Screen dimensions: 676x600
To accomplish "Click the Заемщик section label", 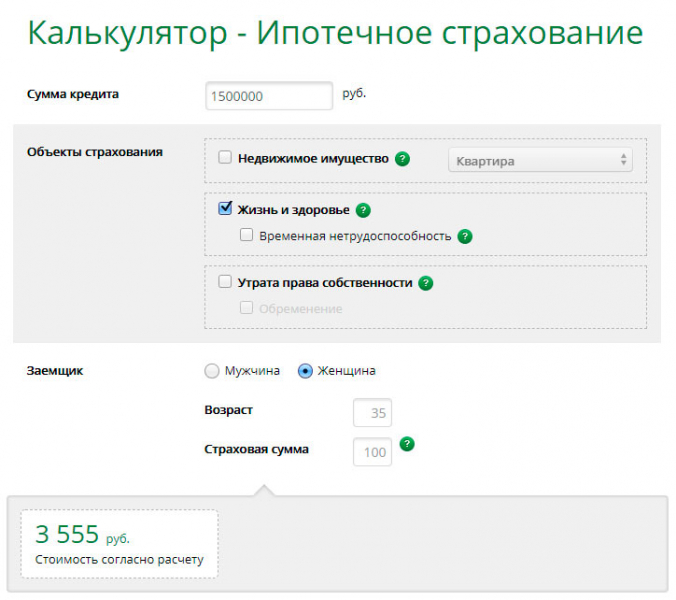I will 55,370.
